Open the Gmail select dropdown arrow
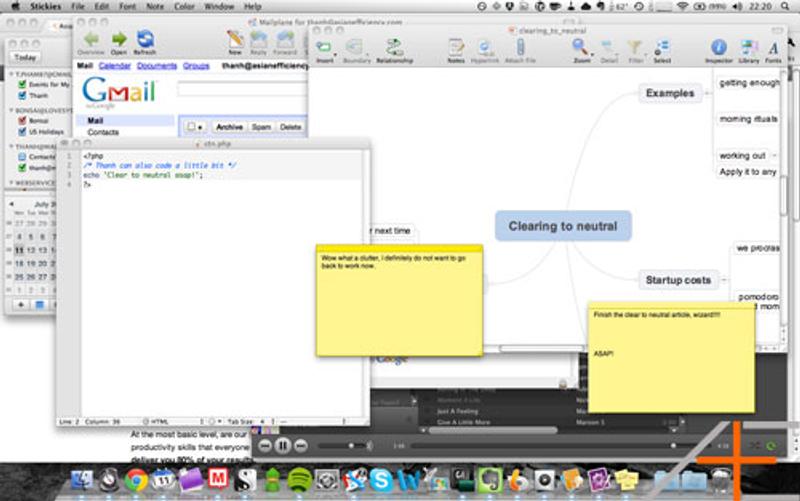Image resolution: width=800 pixels, height=501 pixels. [200, 128]
